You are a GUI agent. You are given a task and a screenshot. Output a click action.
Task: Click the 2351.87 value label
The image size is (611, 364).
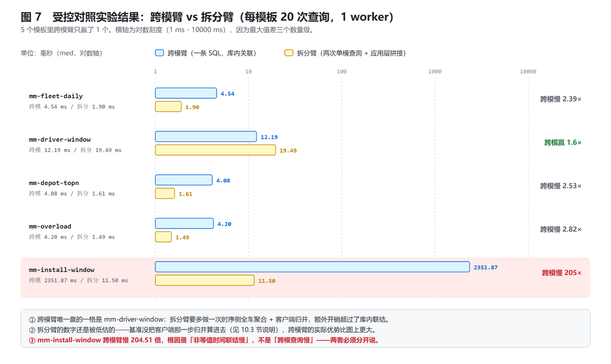point(486,267)
